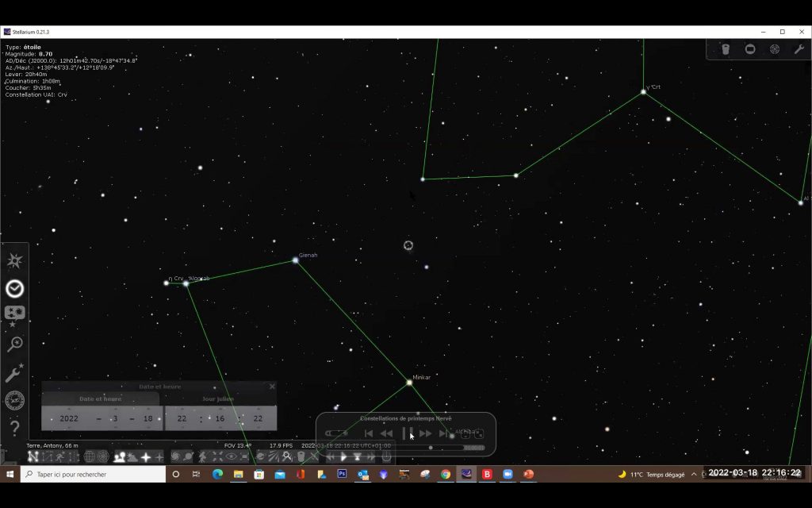Open Task View on the taskbar

[x=197, y=474]
